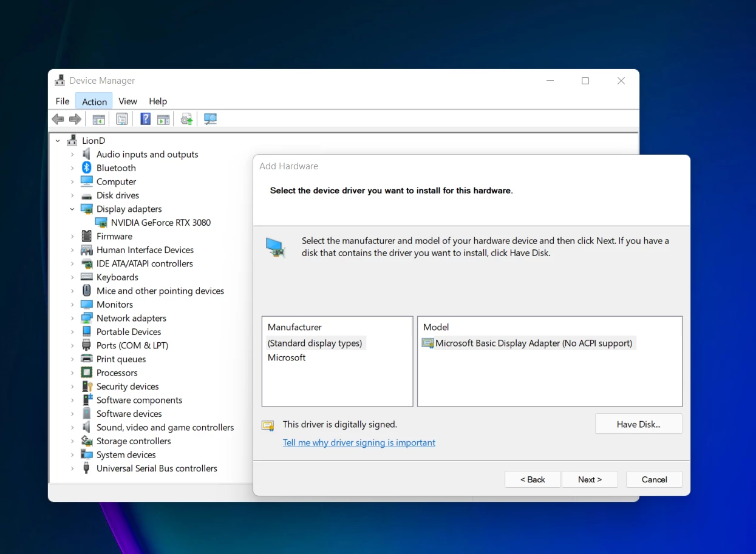Click the Software components icon

87,400
